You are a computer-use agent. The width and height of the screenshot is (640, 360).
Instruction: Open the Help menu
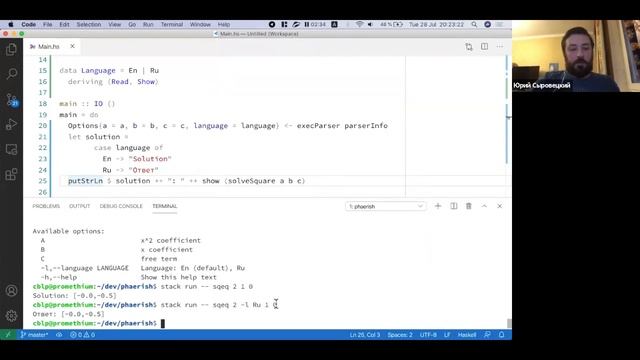tap(224, 24)
